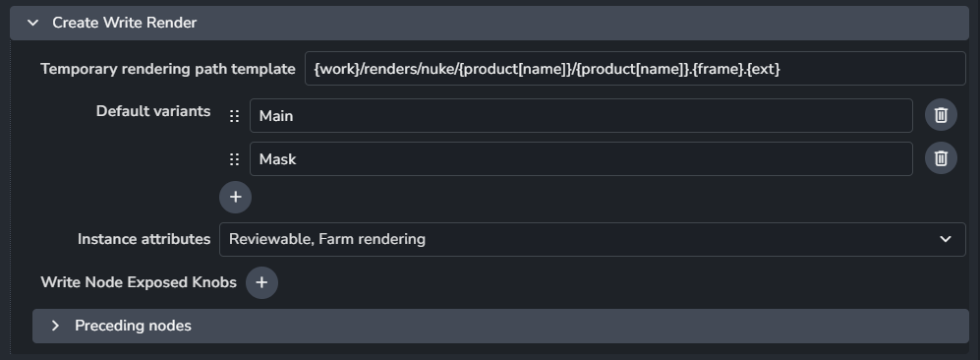Click the Preceding nodes section title

click(x=133, y=326)
